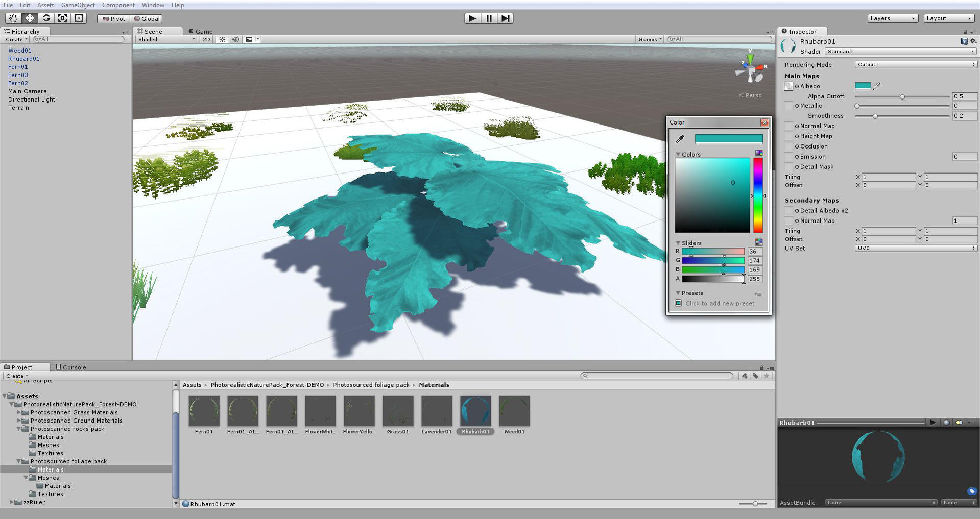980x519 pixels.
Task: Switch the Colors box mode button
Action: pos(759,154)
